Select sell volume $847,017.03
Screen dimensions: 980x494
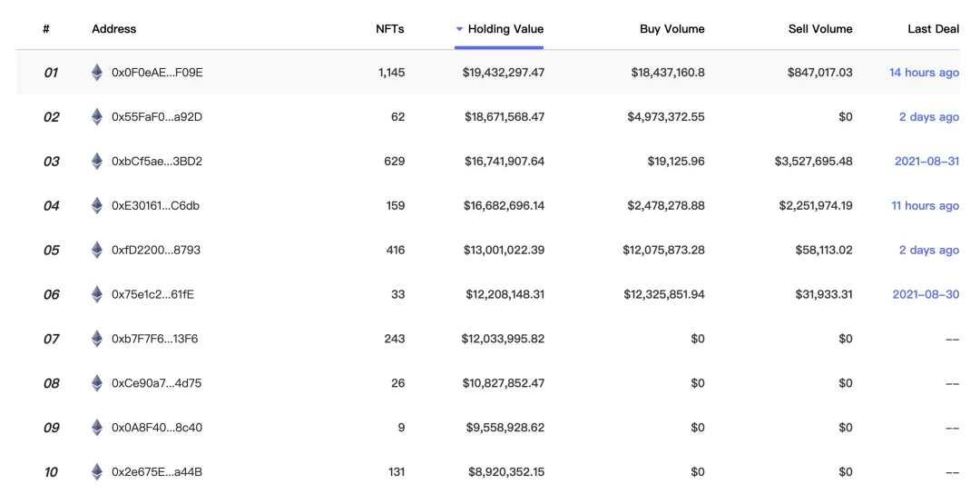point(819,73)
